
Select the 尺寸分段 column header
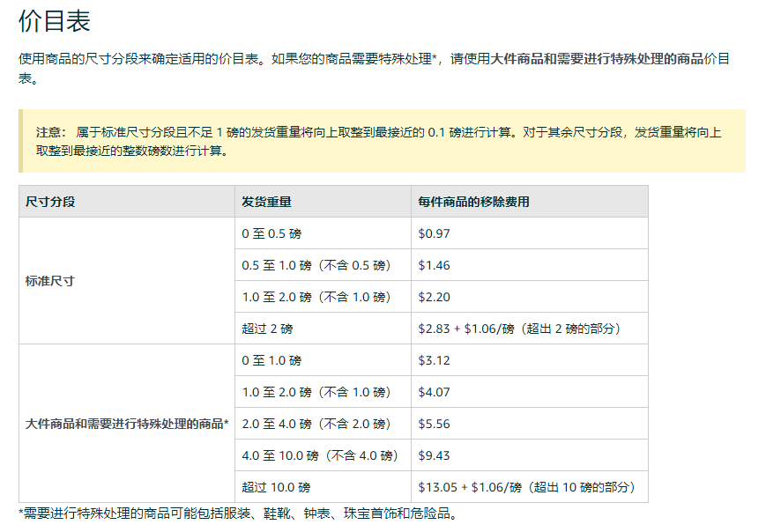click(50, 202)
